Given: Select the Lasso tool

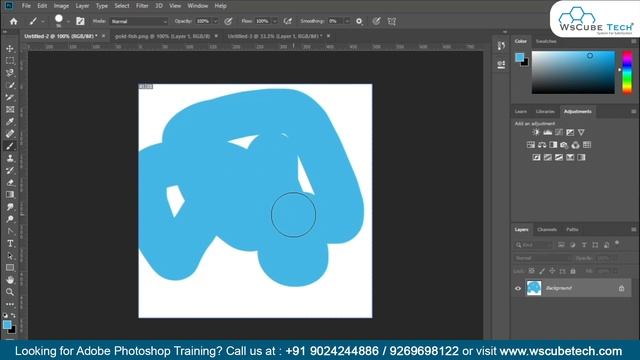Looking at the screenshot, I should pyautogui.click(x=10, y=73).
